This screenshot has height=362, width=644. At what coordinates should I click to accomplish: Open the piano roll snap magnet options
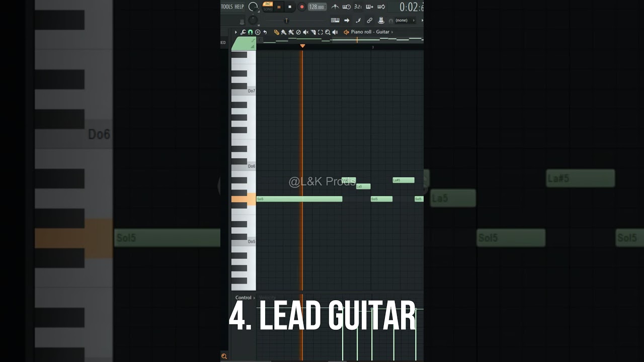[x=250, y=32]
